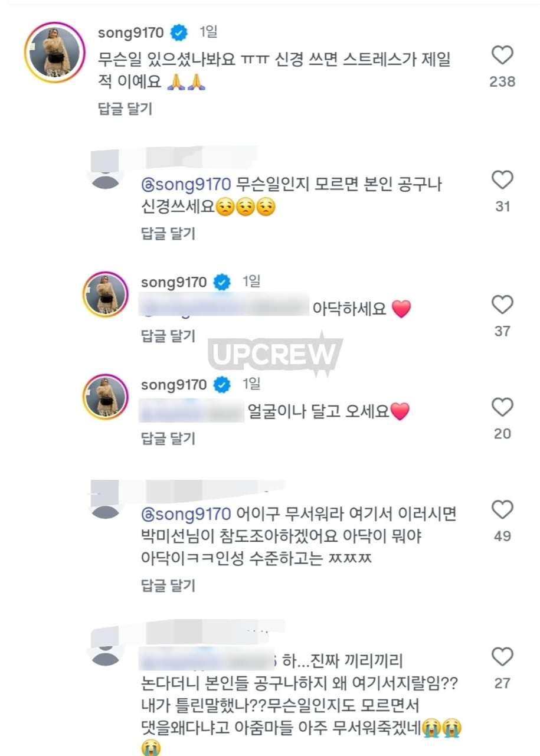Open song9170 avatar beside 아닥하세요 reply
540x756 pixels.
(106, 295)
